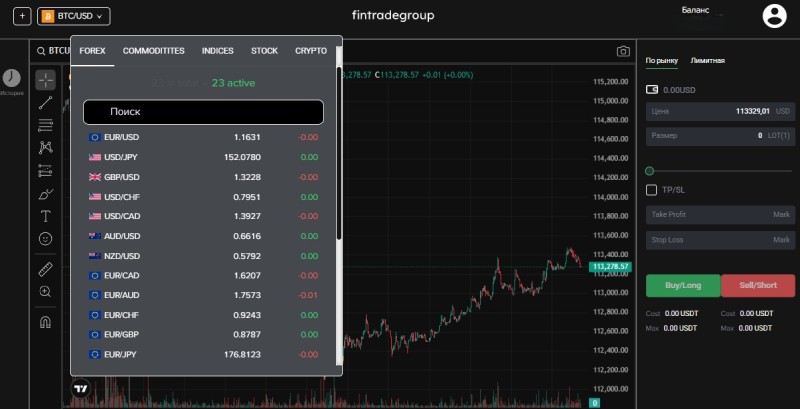The height and width of the screenshot is (409, 800).
Task: Click the Поиск search field
Action: point(204,112)
